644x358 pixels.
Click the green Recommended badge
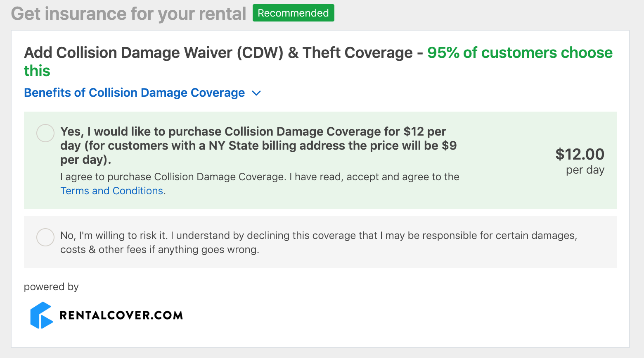pos(293,13)
